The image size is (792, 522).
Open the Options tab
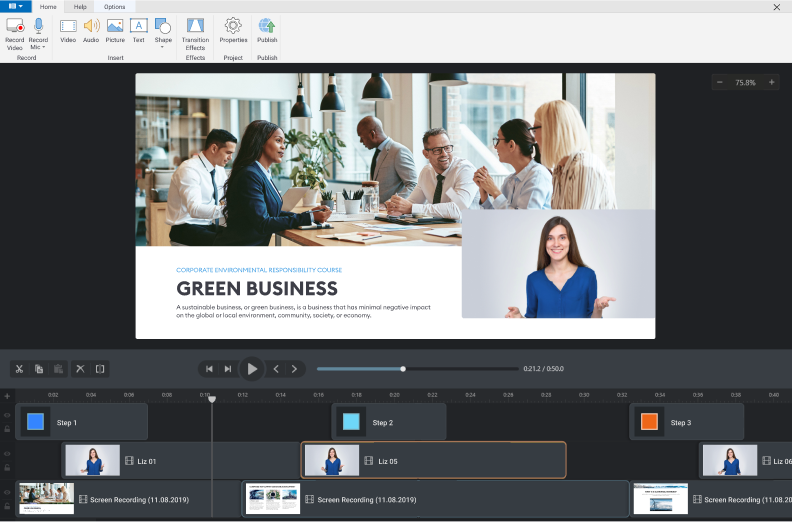[115, 7]
